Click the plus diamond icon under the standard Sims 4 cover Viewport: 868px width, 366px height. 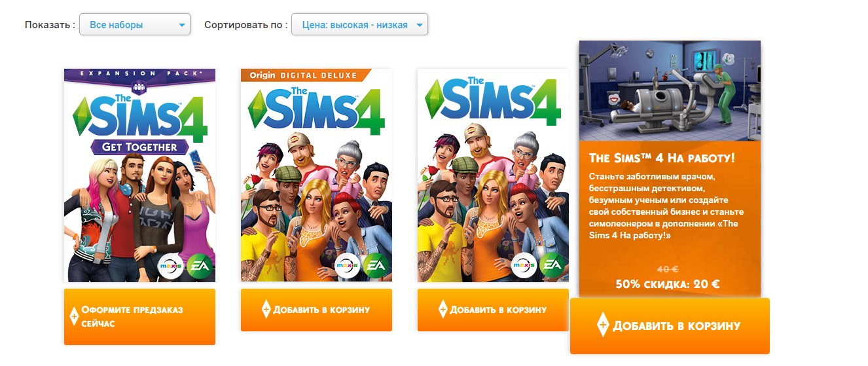pos(443,309)
